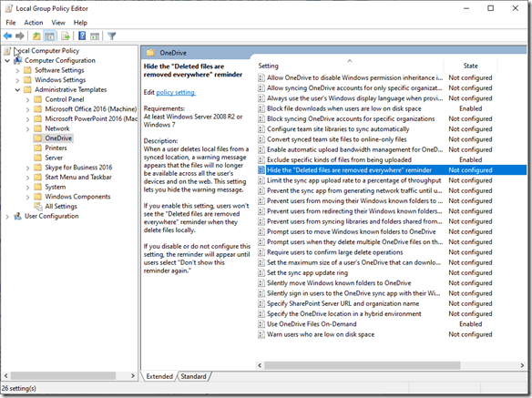This screenshot has width=532, height=398.
Task: Click the policy icon beside Warn users low on disk space
Action: 261,334
